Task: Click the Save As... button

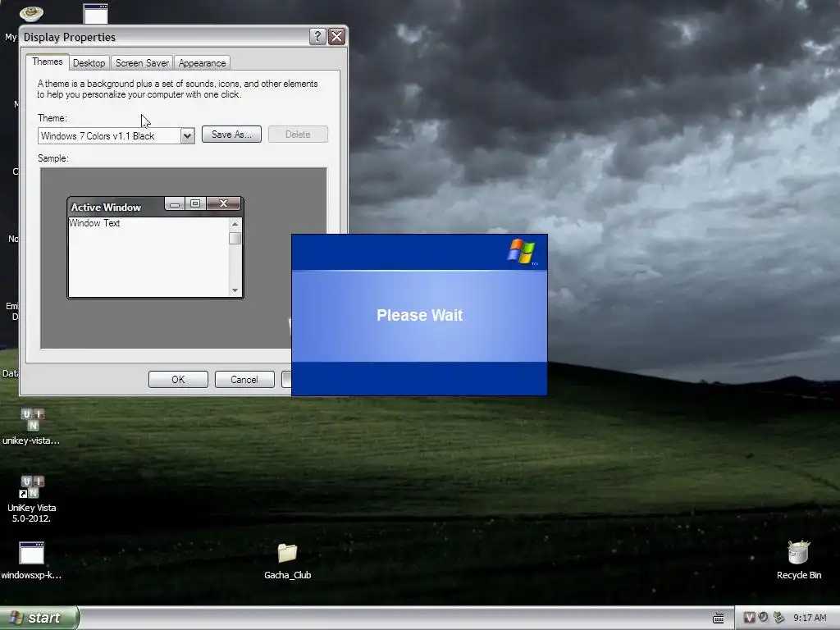Action: coord(231,135)
